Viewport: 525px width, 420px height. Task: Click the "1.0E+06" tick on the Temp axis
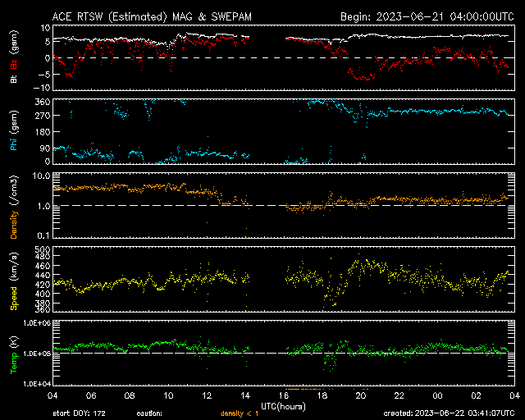37,323
